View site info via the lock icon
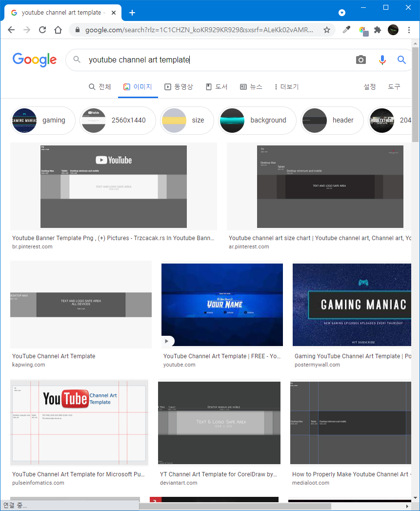 coord(78,30)
